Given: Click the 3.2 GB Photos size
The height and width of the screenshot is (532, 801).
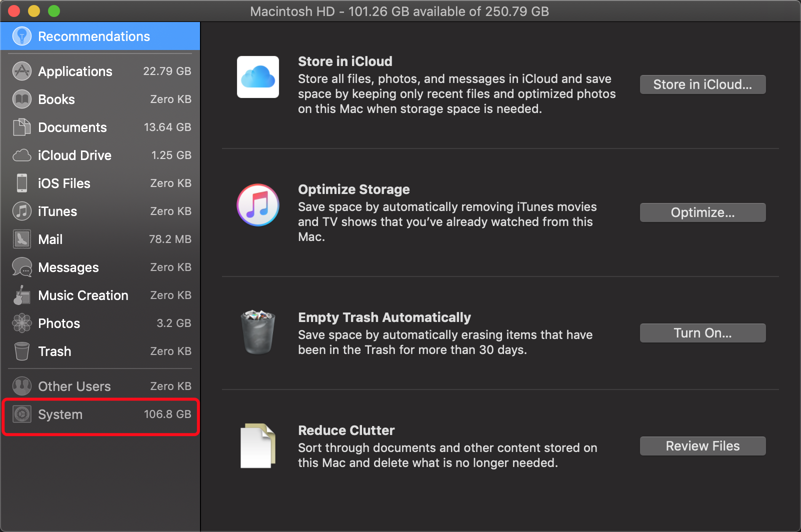Looking at the screenshot, I should click(174, 323).
